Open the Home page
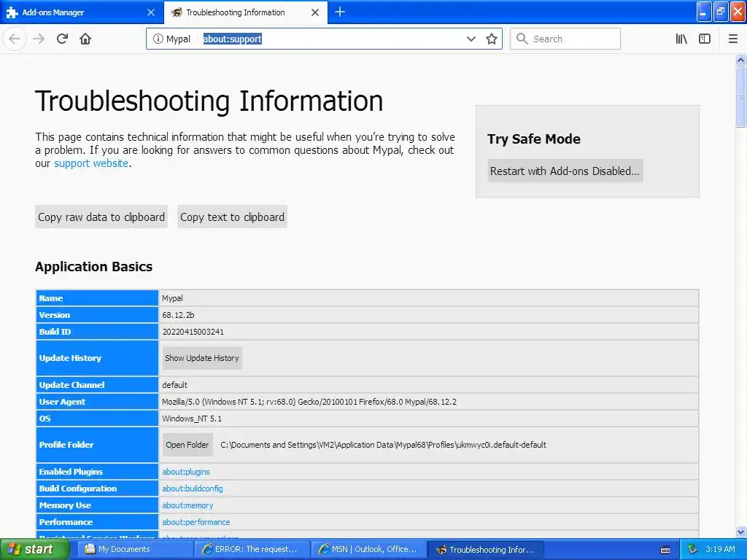This screenshot has width=747, height=560. coord(85,39)
